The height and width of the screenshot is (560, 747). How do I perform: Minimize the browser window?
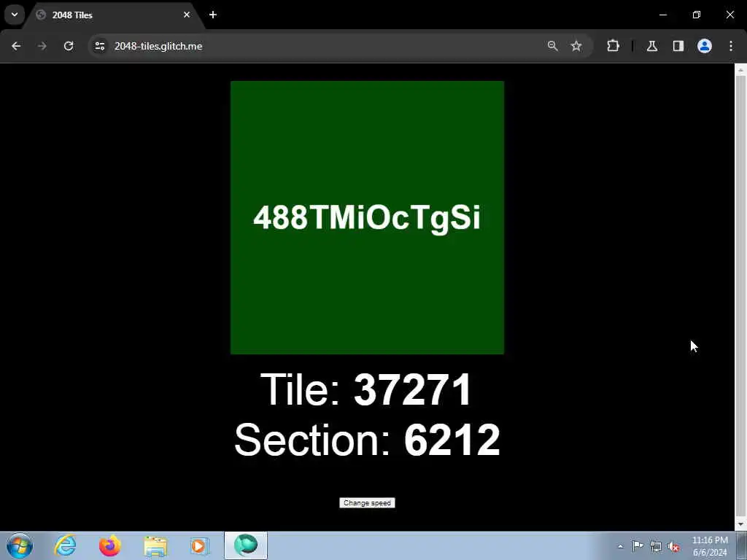point(663,15)
